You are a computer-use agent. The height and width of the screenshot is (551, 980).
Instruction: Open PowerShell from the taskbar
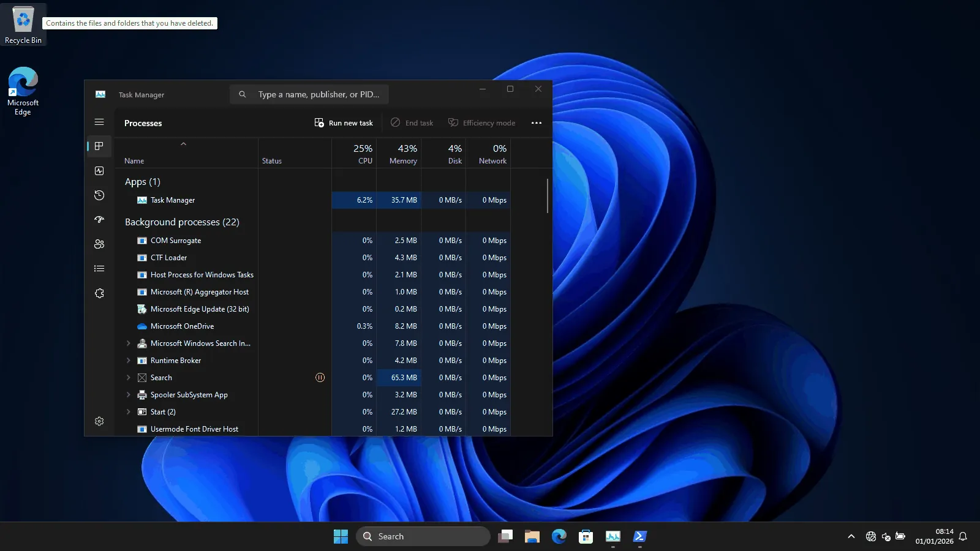coord(640,536)
